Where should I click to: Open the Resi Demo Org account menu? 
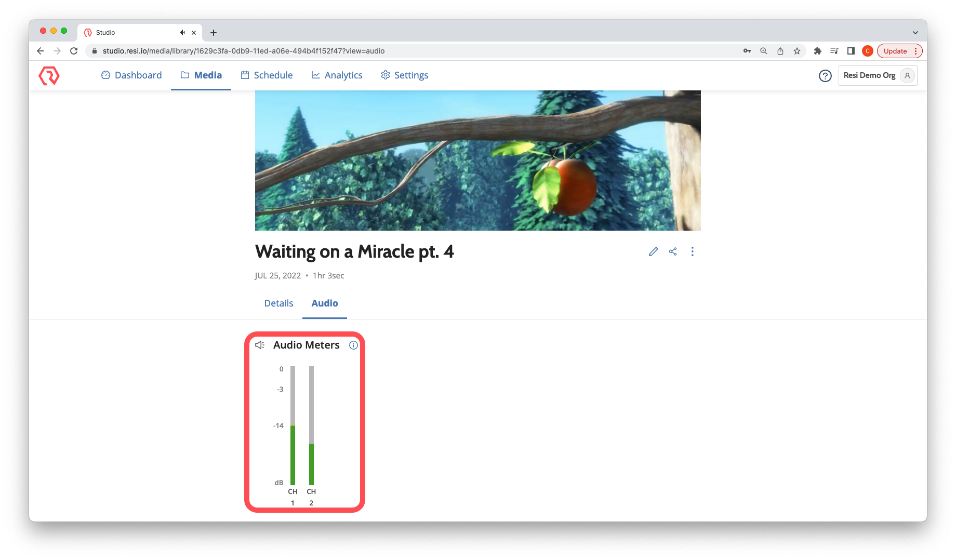click(x=878, y=76)
